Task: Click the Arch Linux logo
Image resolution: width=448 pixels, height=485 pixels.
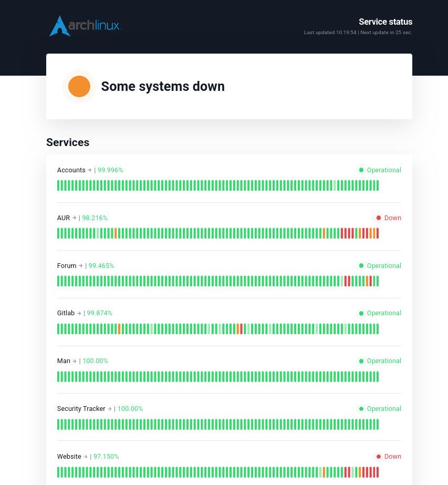Action: click(x=85, y=26)
